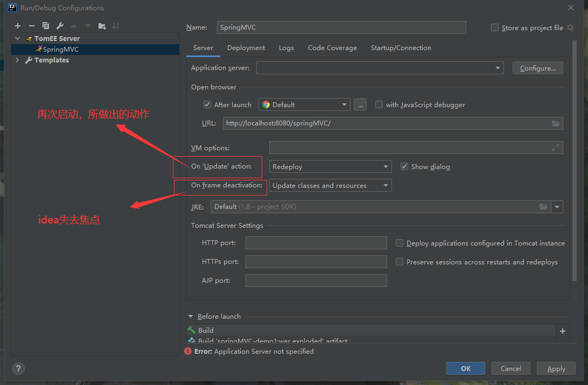Collapse the TomEE Server tree node
588x385 pixels.
[x=17, y=38]
